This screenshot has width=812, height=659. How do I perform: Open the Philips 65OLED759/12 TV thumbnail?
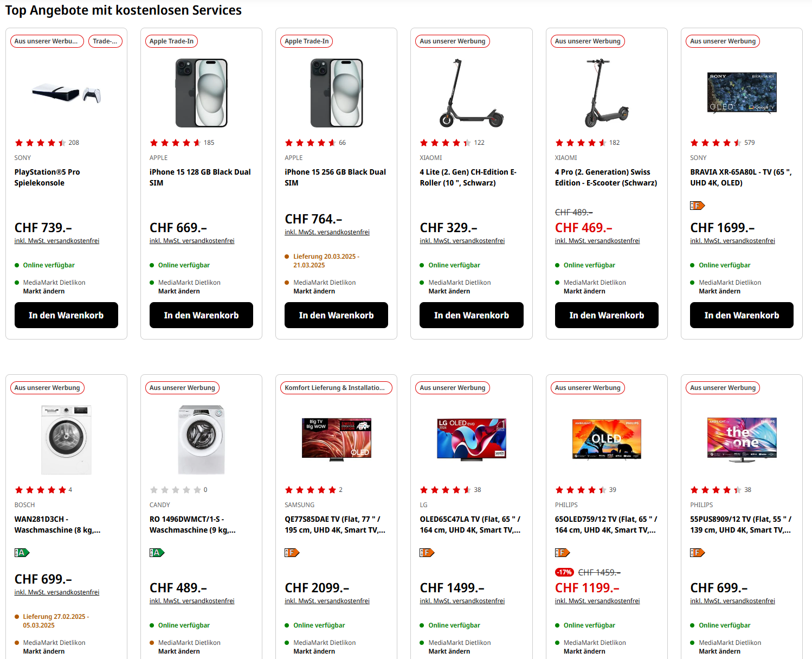pos(607,439)
